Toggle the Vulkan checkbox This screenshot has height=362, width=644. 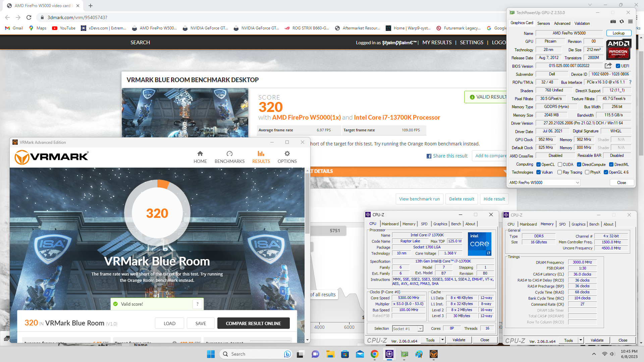click(538, 172)
